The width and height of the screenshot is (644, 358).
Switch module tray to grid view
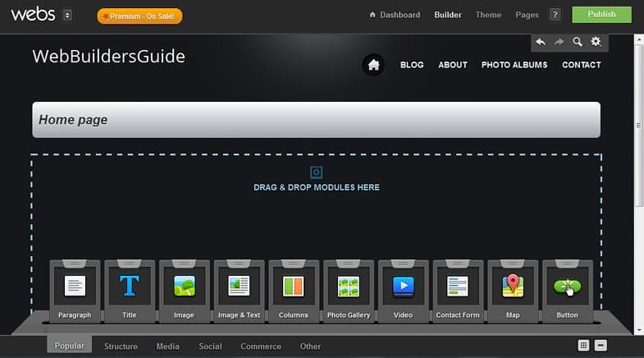click(583, 345)
